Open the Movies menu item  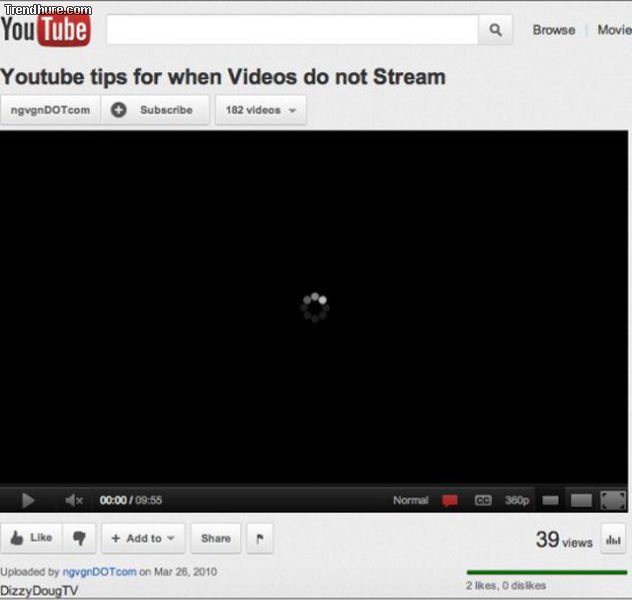coord(614,30)
